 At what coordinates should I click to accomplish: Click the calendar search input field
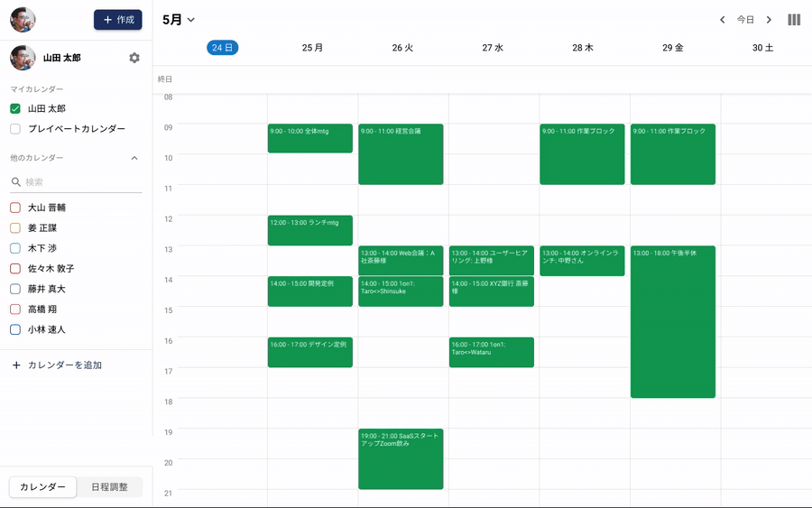coord(81,182)
